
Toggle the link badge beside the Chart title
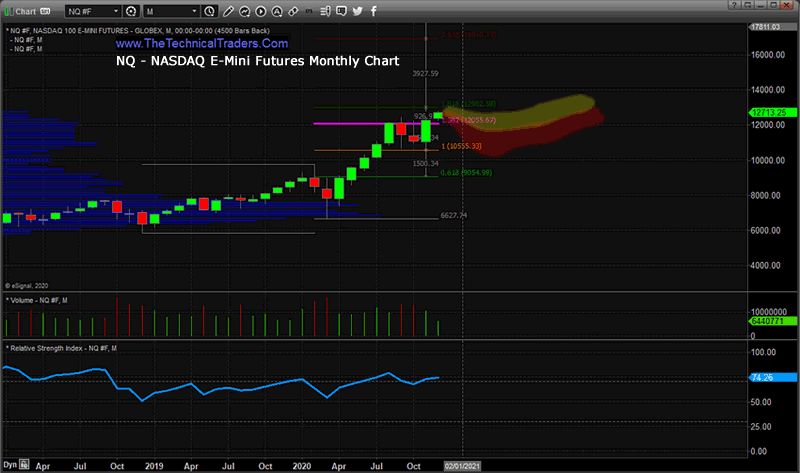(45, 11)
